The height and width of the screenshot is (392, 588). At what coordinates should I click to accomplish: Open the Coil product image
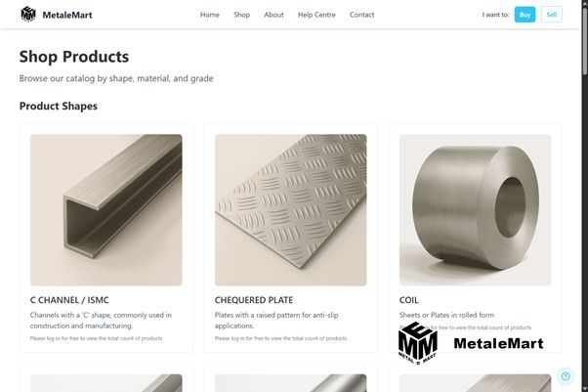(475, 210)
